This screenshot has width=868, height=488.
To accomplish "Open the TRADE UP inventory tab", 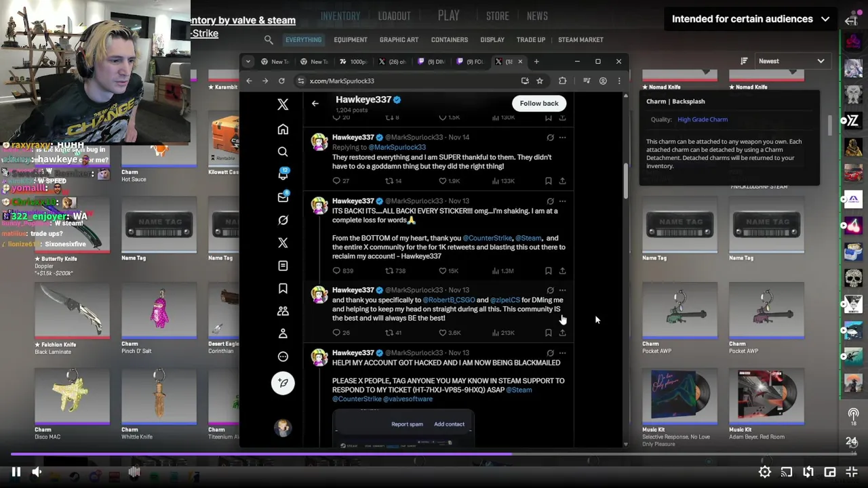I will [531, 40].
